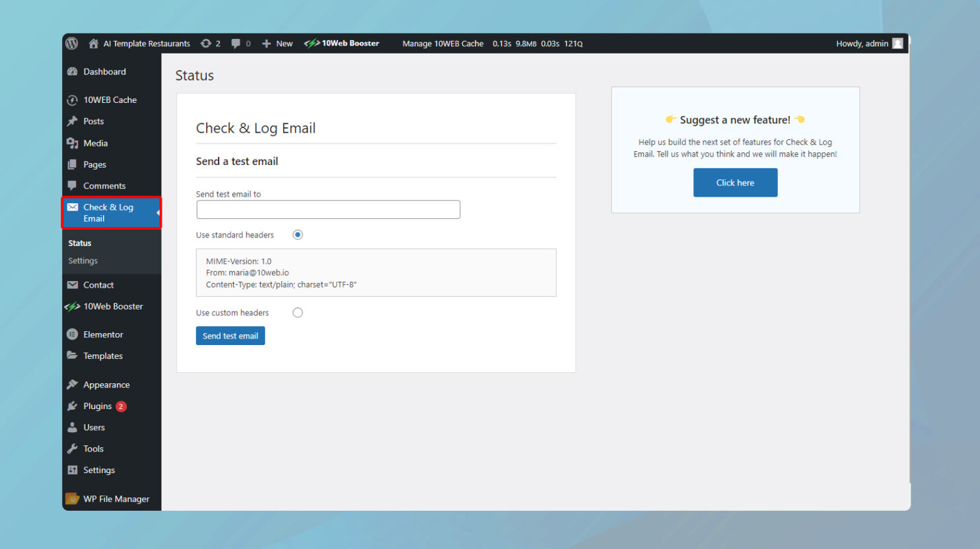Open the updates icon showing 2 updates
Screen dimensions: 980x549
coord(208,44)
